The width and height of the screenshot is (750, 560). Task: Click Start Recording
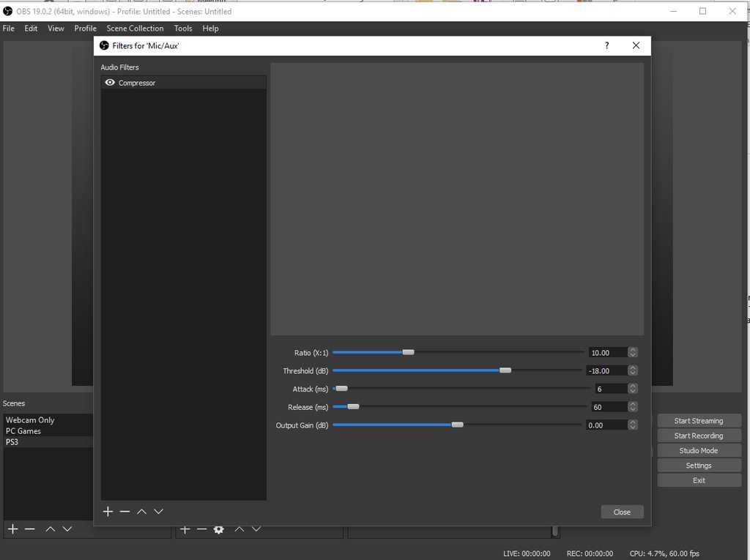(x=699, y=436)
